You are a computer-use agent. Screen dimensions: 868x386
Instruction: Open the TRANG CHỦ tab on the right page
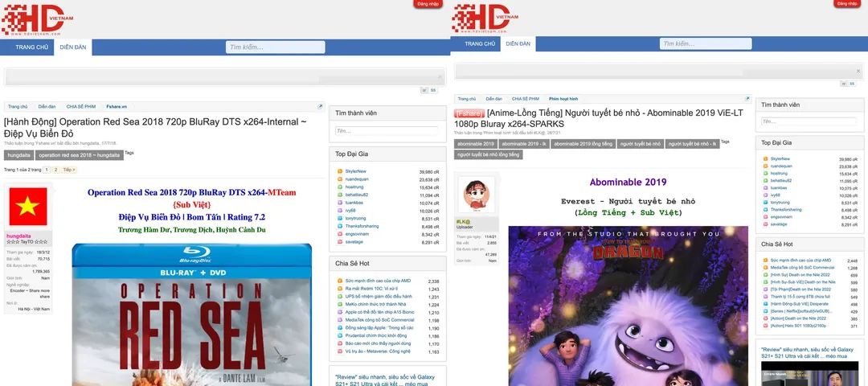(x=479, y=43)
